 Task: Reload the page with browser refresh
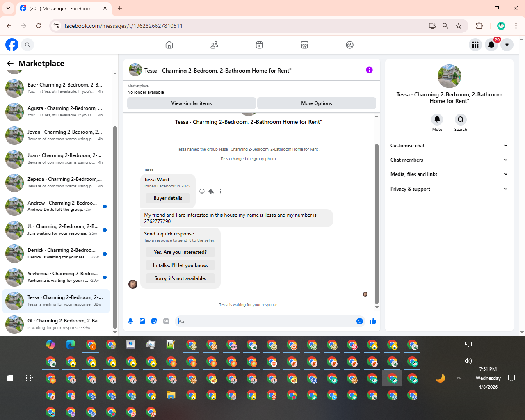click(39, 26)
